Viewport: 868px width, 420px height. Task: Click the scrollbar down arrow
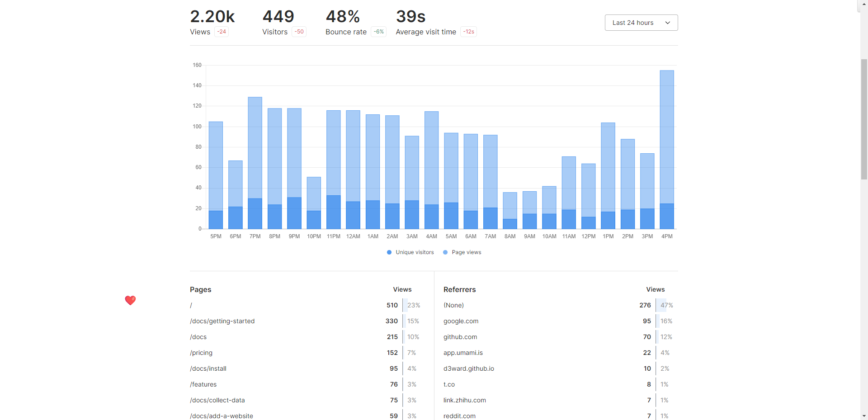click(864, 416)
